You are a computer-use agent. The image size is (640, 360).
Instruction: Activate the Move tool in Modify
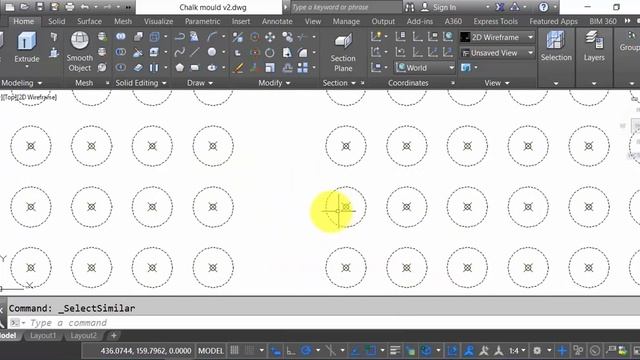pos(270,37)
